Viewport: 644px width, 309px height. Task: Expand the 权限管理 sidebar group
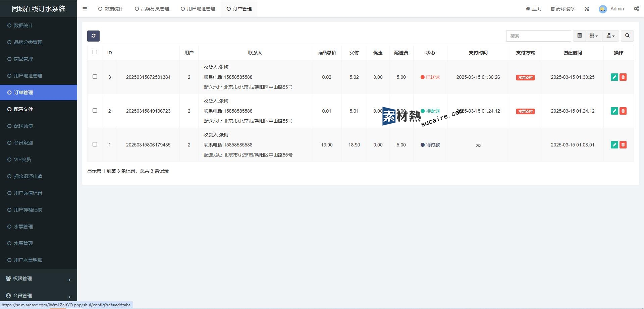[39, 279]
